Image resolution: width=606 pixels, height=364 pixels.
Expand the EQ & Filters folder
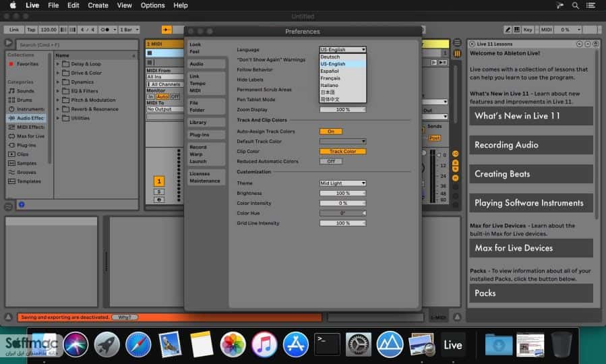58,91
